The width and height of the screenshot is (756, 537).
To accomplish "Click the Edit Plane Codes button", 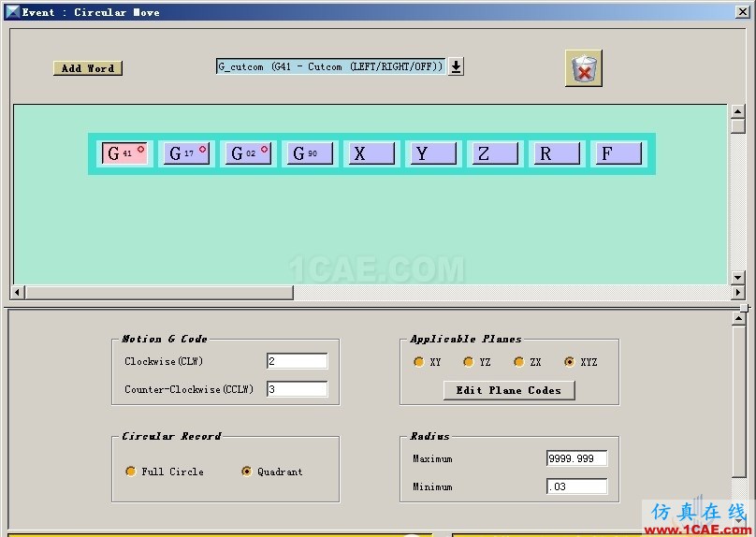I will click(509, 390).
